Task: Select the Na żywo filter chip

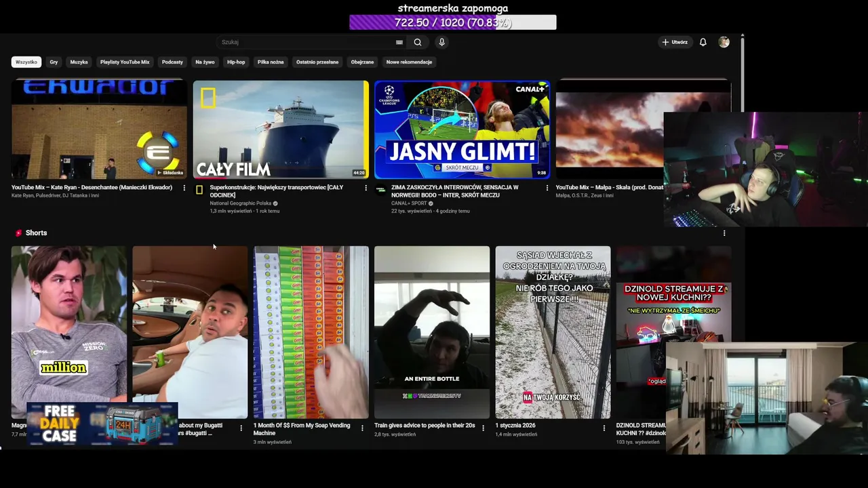Action: click(205, 62)
